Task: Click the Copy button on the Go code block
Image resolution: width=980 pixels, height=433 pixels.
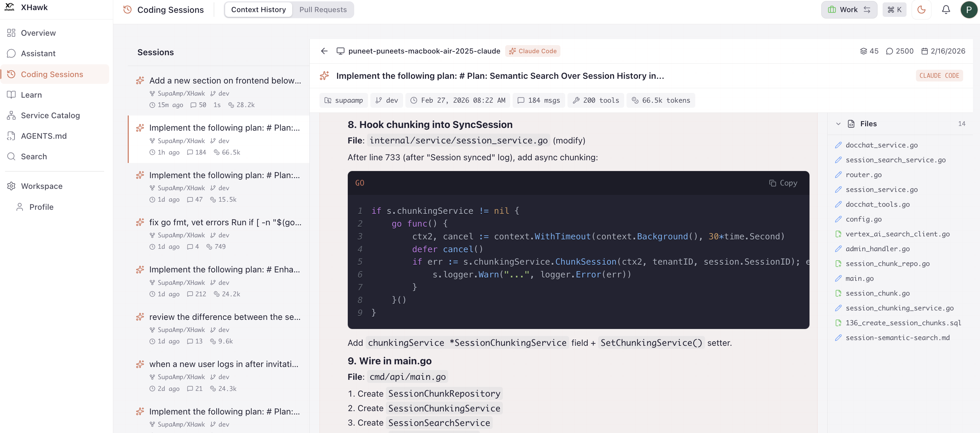Action: (x=783, y=183)
